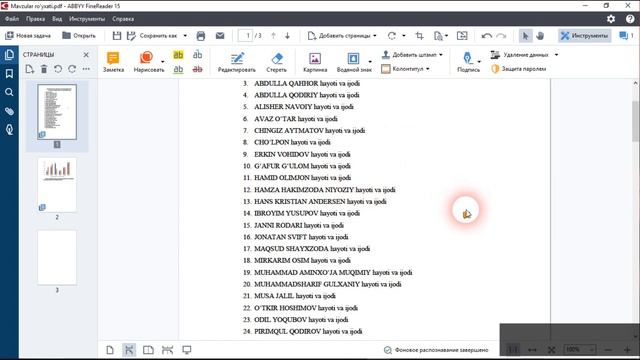Go to the previous page arrow
The width and height of the screenshot is (640, 360).
(273, 36)
